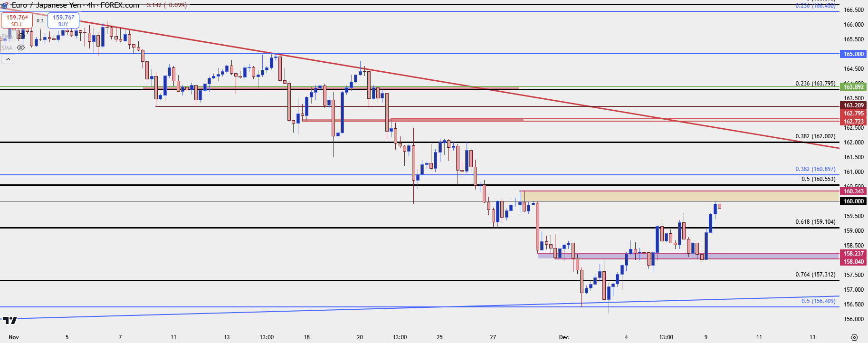
Task: Click the BUY button at 159.767
Action: click(63, 20)
